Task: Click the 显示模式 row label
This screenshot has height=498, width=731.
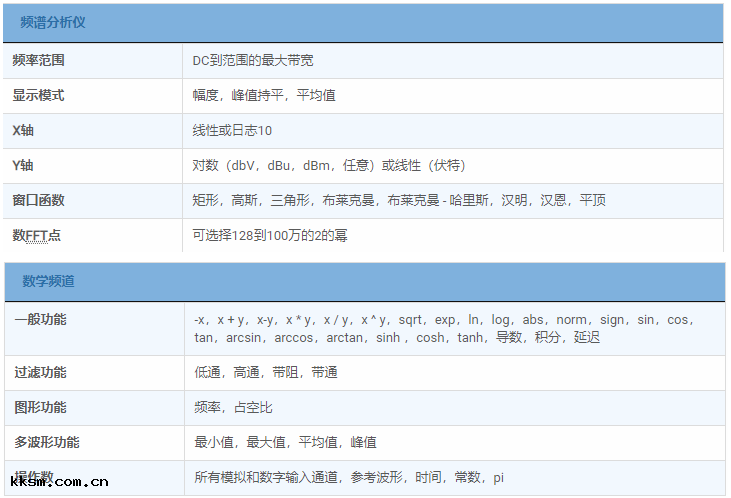Action: coord(39,95)
